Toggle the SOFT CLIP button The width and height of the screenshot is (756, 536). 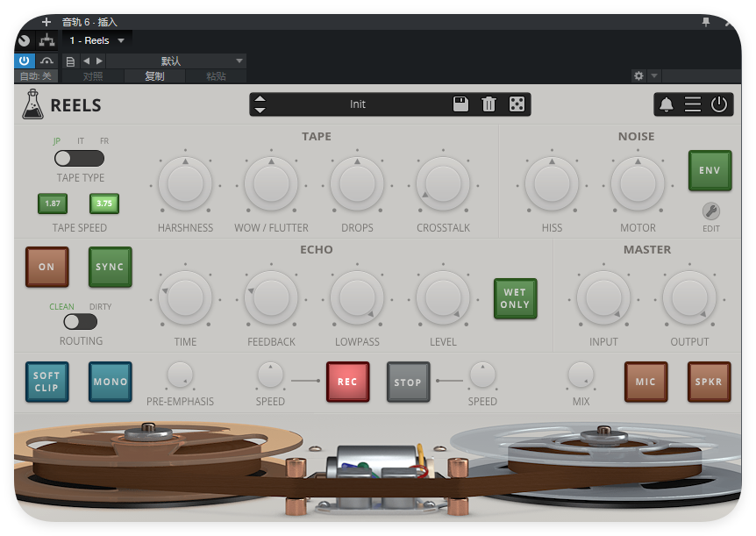(x=46, y=382)
